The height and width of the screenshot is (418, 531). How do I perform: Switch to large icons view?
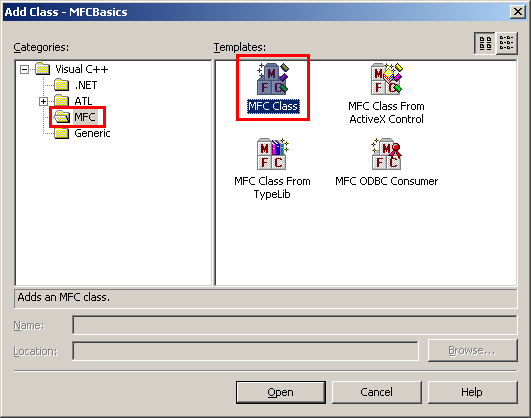click(x=485, y=43)
